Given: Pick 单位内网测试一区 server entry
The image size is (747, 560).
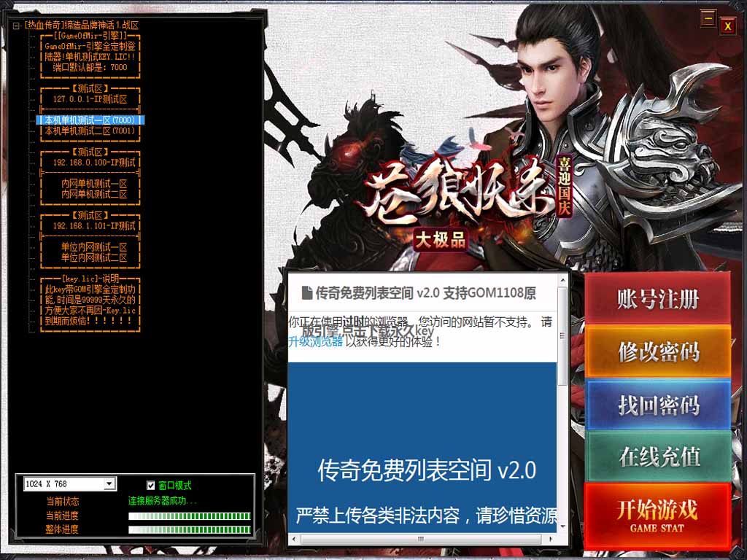Looking at the screenshot, I should pyautogui.click(x=93, y=247).
